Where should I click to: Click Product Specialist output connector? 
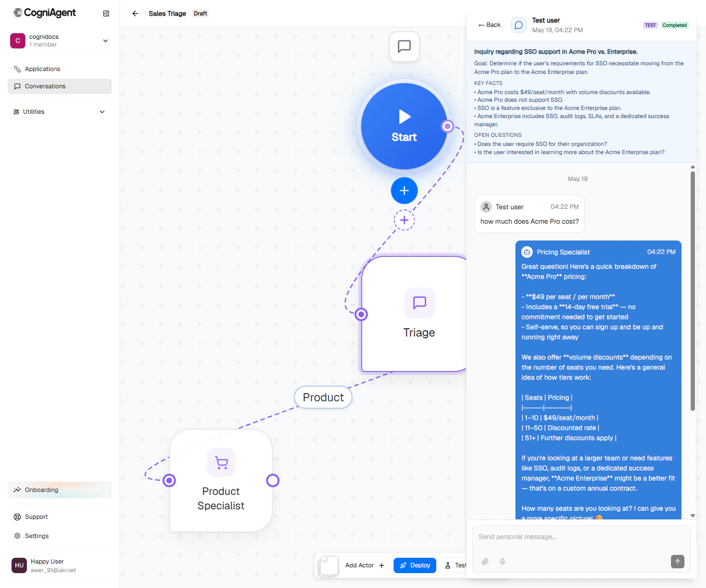[273, 480]
